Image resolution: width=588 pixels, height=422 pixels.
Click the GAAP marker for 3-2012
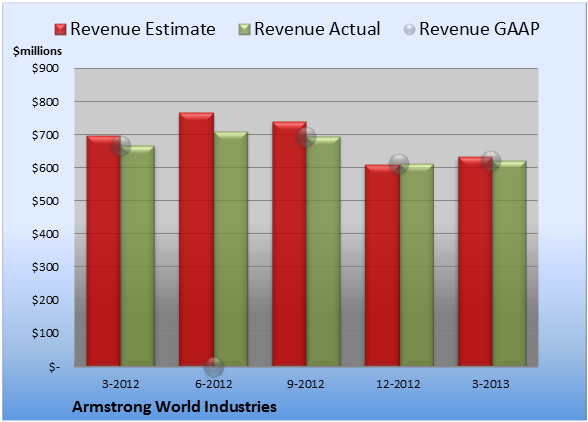tap(121, 146)
